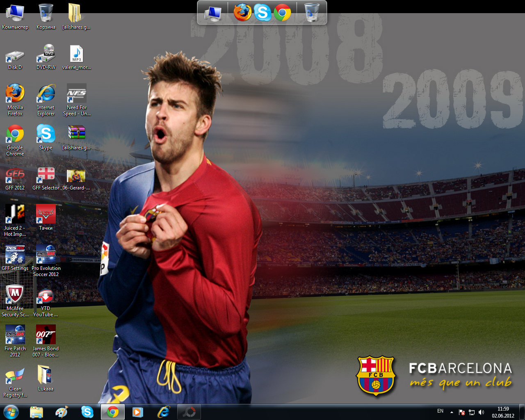Switch to the Chrome taskbar button
525x420 pixels.
(x=113, y=412)
